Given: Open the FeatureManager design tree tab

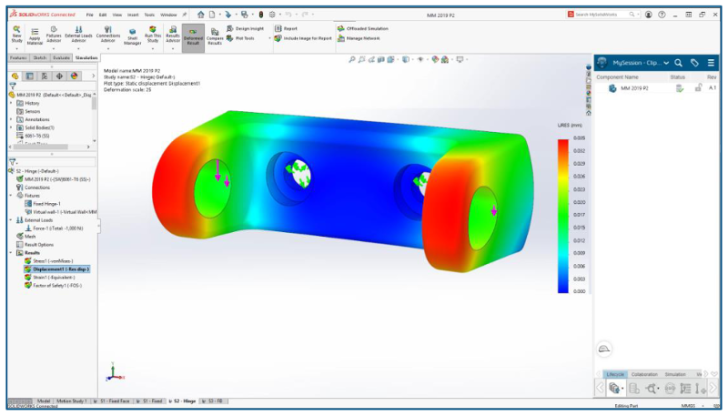Looking at the screenshot, I should tap(15, 76).
